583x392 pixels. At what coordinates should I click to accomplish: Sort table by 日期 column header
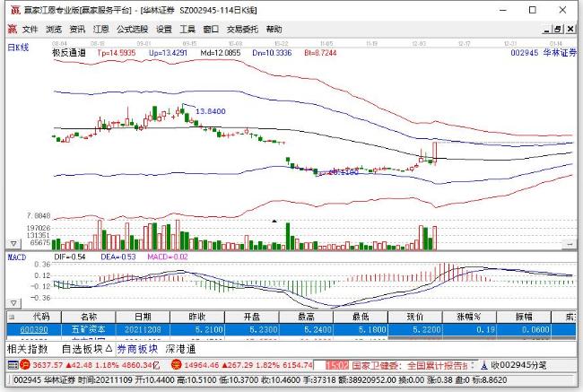point(143,317)
